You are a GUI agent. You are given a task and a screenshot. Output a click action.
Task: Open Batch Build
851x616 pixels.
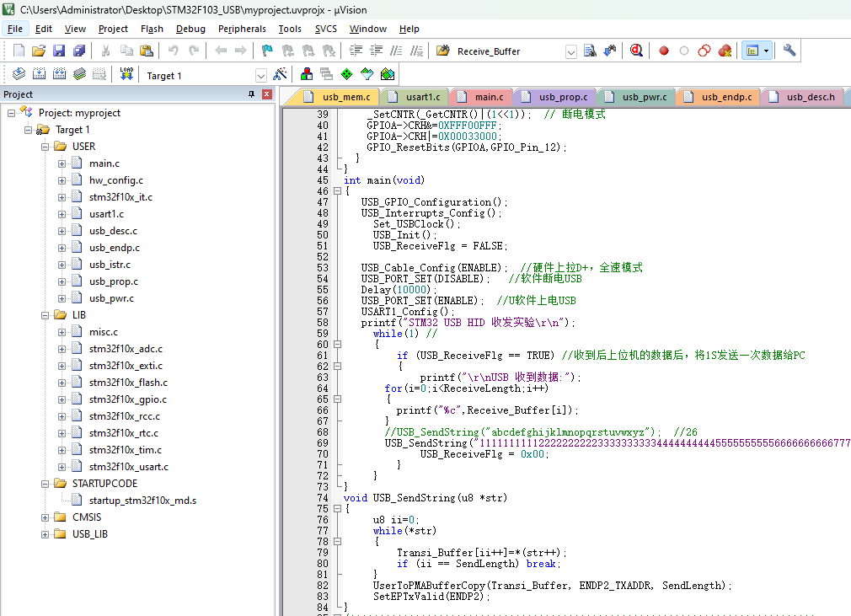[80, 74]
